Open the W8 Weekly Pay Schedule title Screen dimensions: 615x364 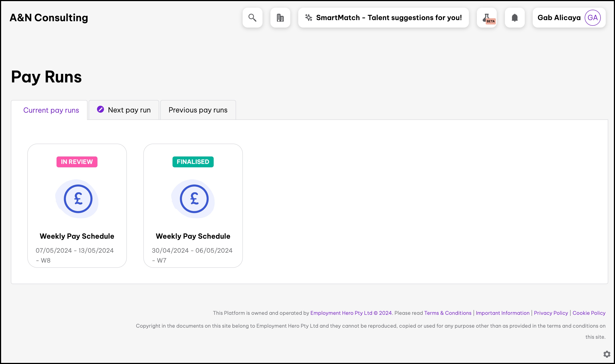pos(77,236)
